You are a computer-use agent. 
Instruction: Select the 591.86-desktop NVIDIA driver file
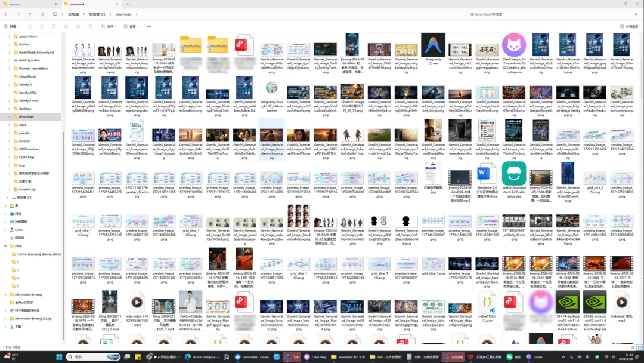pyautogui.click(x=595, y=302)
